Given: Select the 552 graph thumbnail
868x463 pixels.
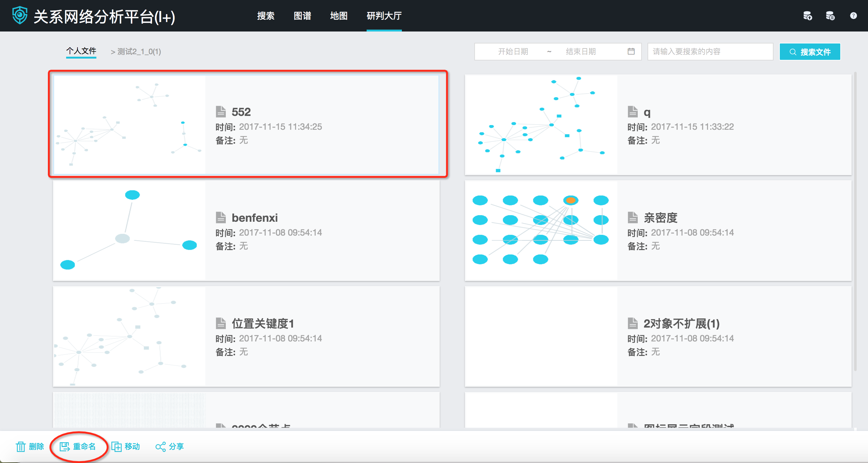Looking at the screenshot, I should click(x=129, y=125).
